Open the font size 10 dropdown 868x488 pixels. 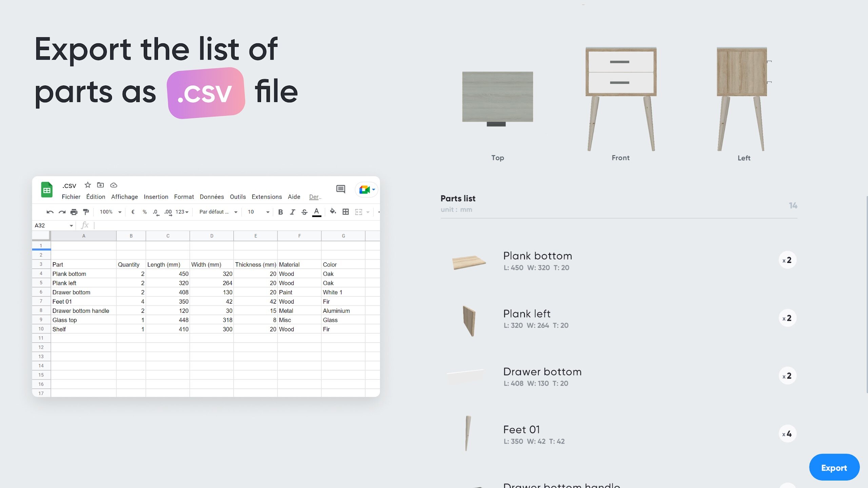point(258,212)
